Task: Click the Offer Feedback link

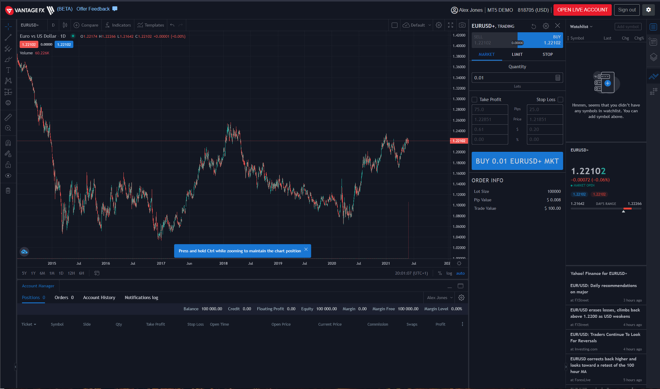Action: [93, 9]
